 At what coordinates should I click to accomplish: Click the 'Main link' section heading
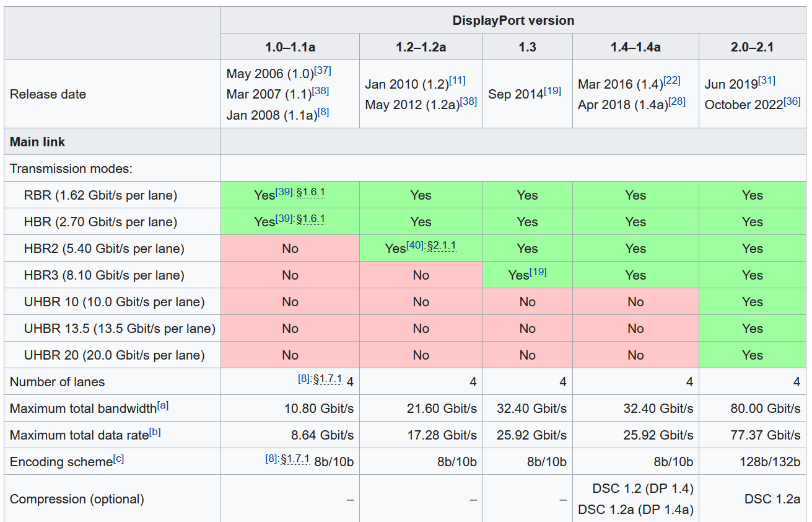point(38,142)
